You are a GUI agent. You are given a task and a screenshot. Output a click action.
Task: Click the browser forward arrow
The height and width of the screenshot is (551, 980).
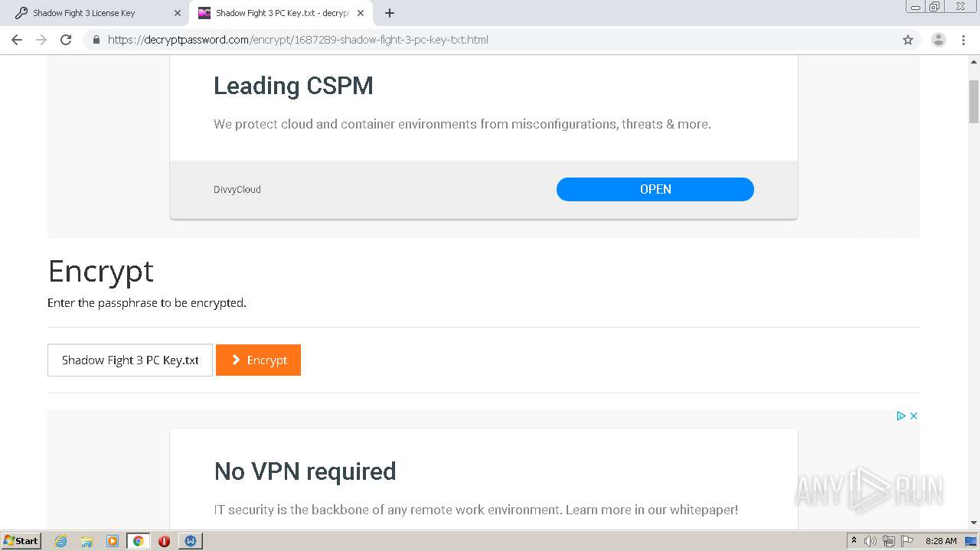[41, 40]
